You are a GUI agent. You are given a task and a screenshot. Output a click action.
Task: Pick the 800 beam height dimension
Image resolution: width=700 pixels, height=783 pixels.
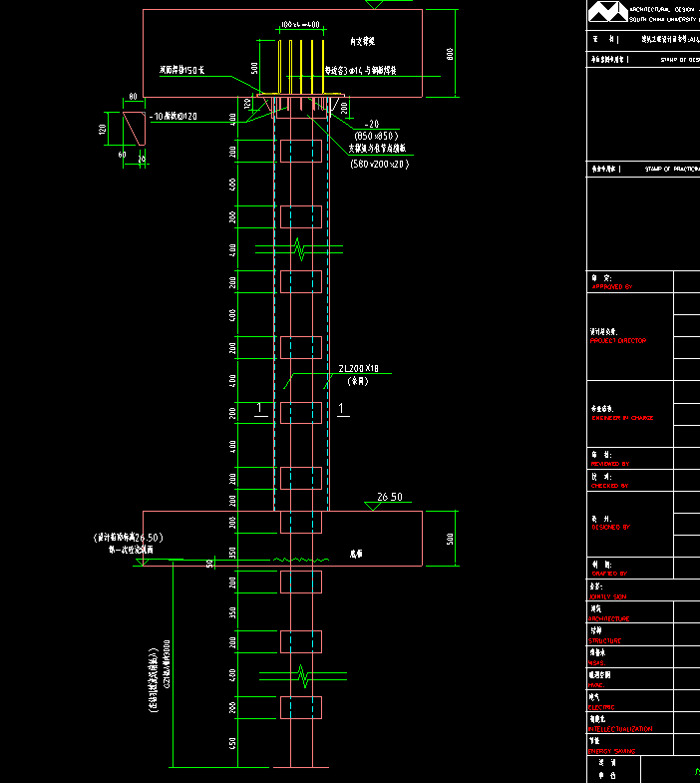(450, 54)
